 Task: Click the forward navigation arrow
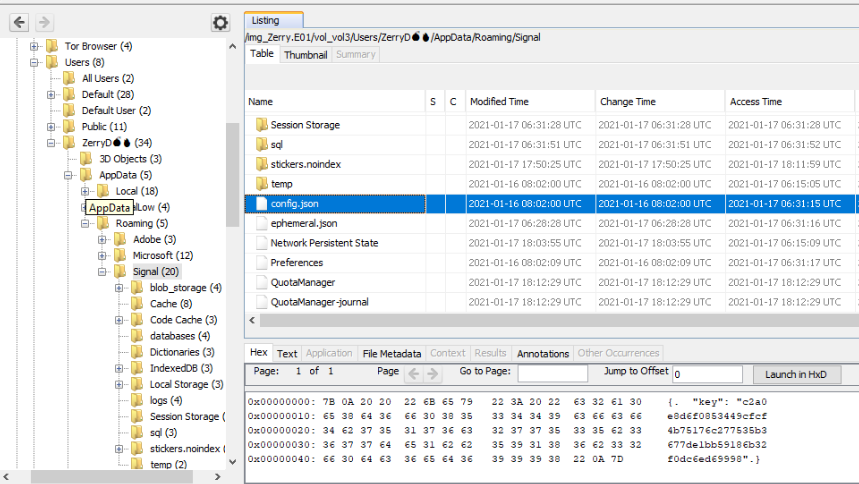[44, 22]
